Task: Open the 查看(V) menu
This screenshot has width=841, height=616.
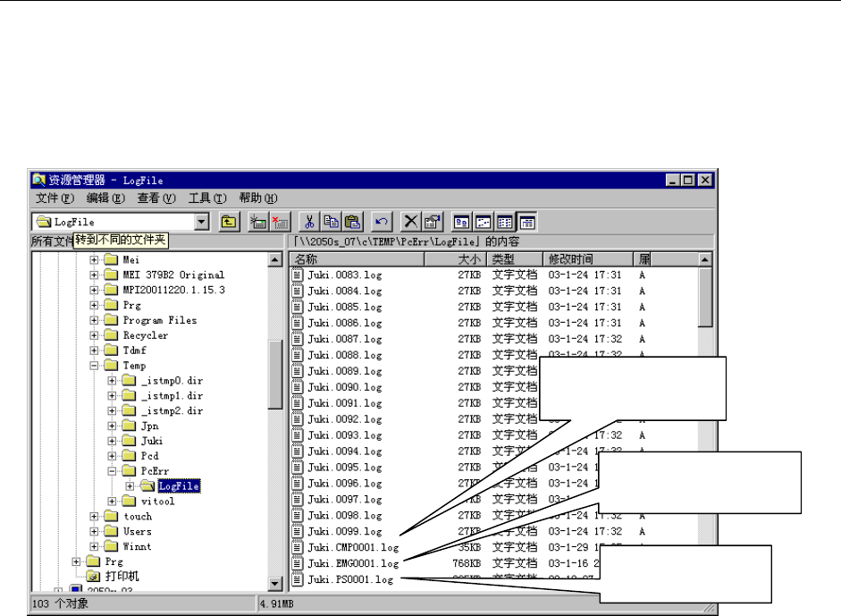Action: [156, 198]
